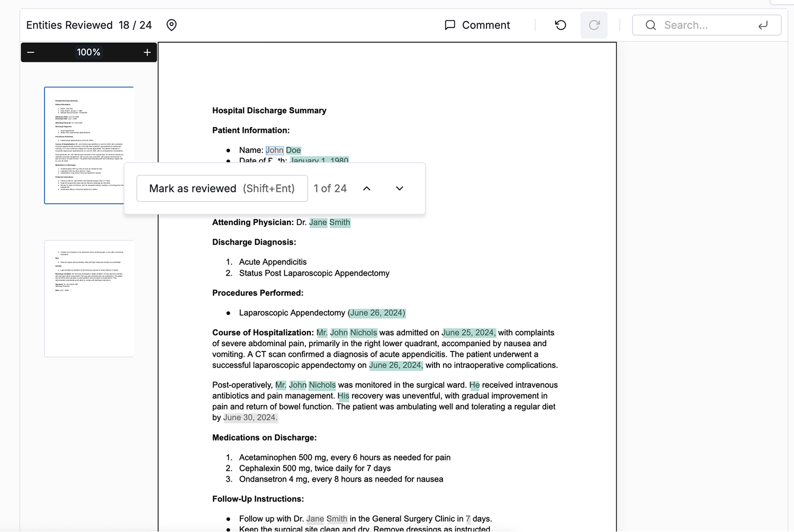Click 'Entities Reviewed 18 / 24' counter

tap(89, 25)
